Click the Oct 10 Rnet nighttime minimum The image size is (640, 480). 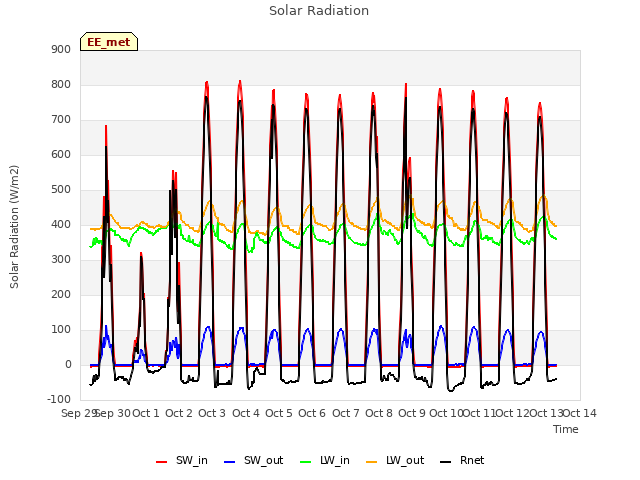pos(450,391)
